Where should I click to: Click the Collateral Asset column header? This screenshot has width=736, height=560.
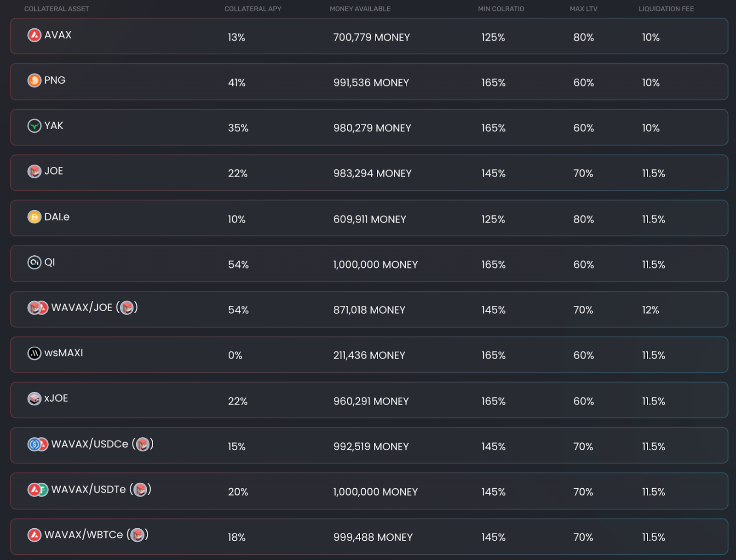pos(57,9)
